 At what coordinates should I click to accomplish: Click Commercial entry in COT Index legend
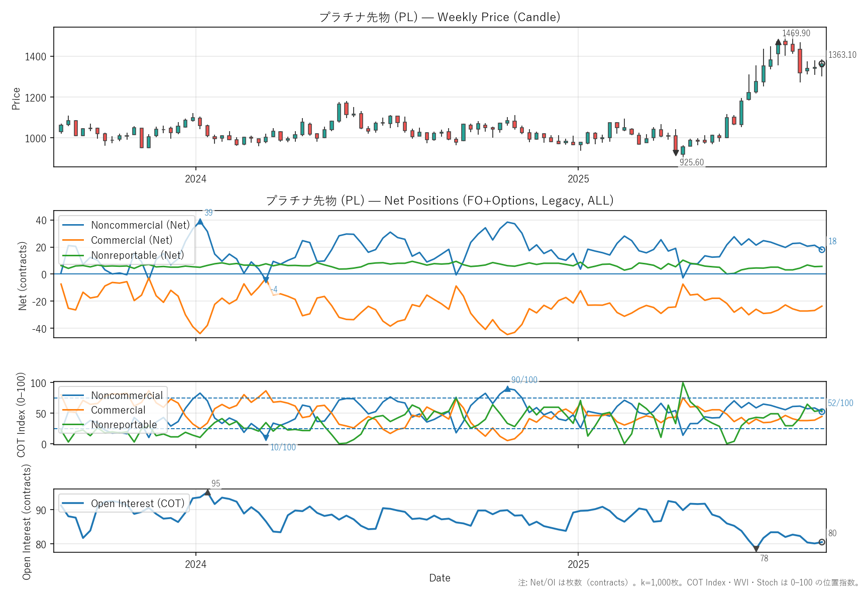tap(104, 410)
